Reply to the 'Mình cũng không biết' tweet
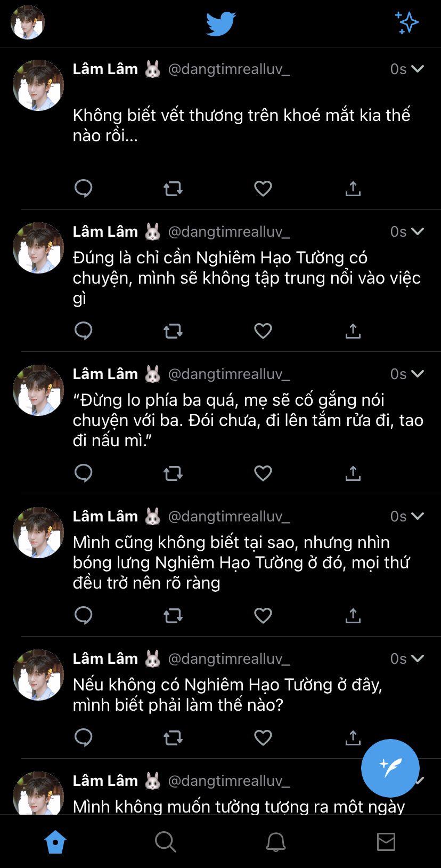The height and width of the screenshot is (868, 441). pos(84,615)
